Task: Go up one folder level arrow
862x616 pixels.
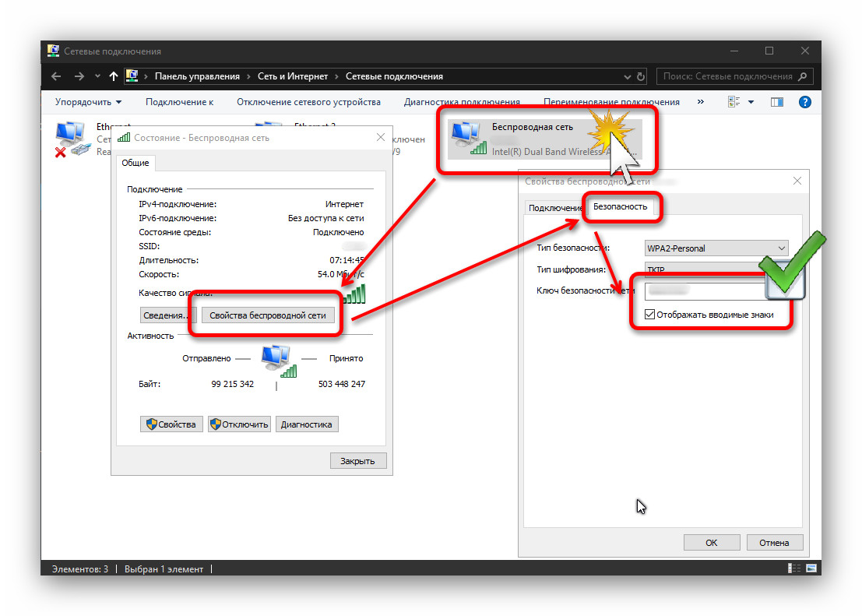Action: pos(113,76)
